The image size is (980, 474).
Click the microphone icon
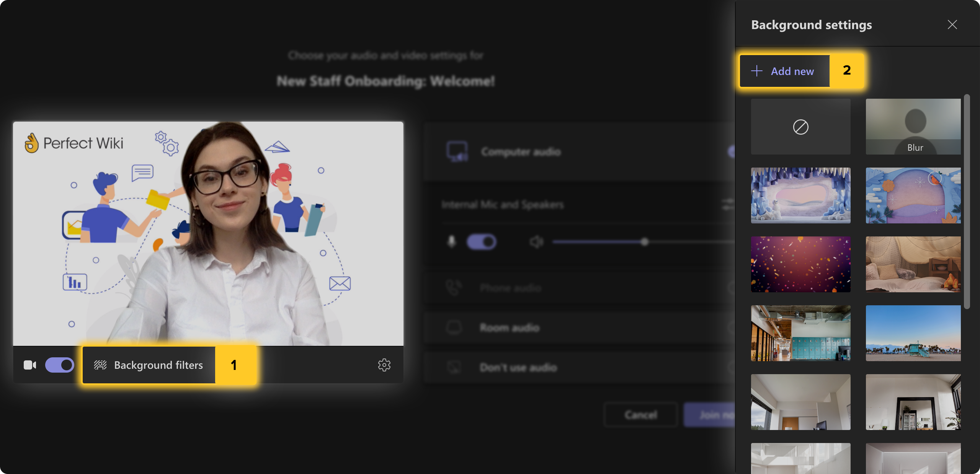point(452,242)
